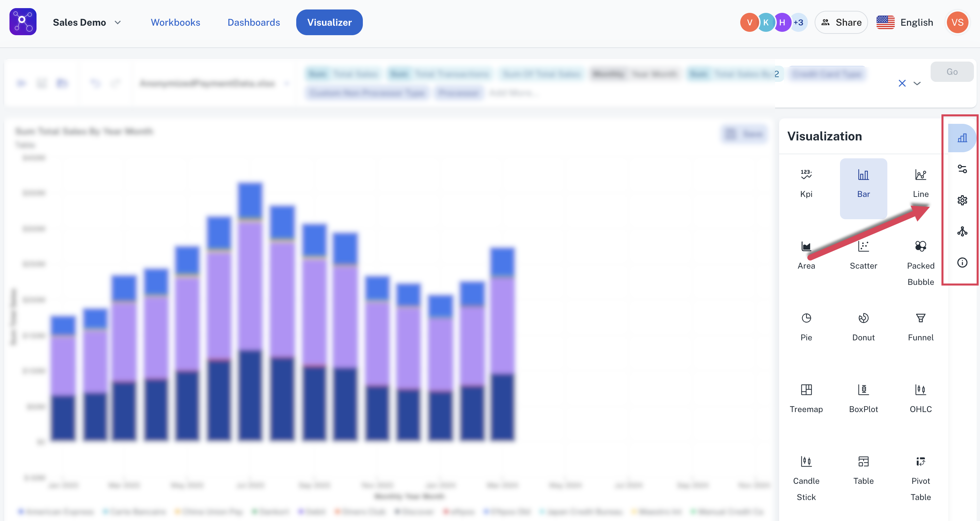Open the Sales Demo workspace dropdown

click(x=87, y=22)
